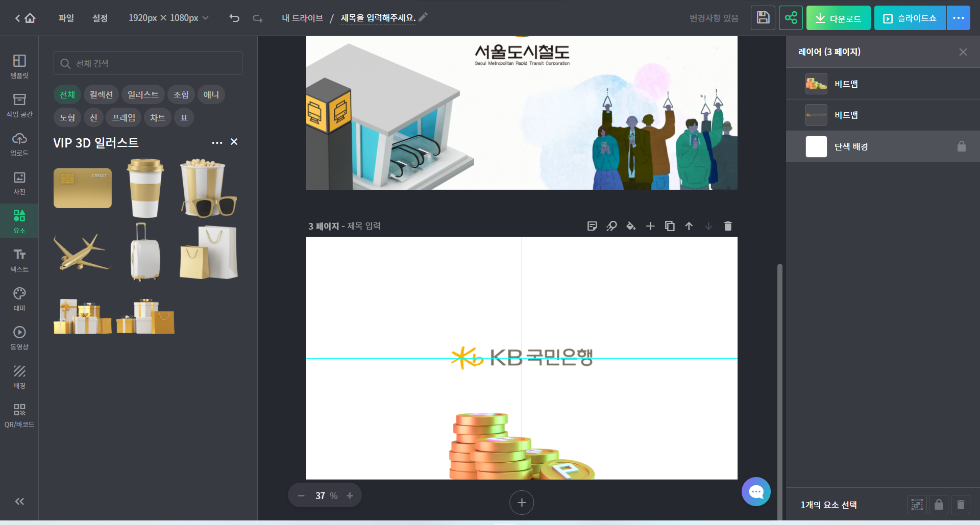Click the save floppy disk icon
The image size is (980, 525).
click(x=763, y=18)
